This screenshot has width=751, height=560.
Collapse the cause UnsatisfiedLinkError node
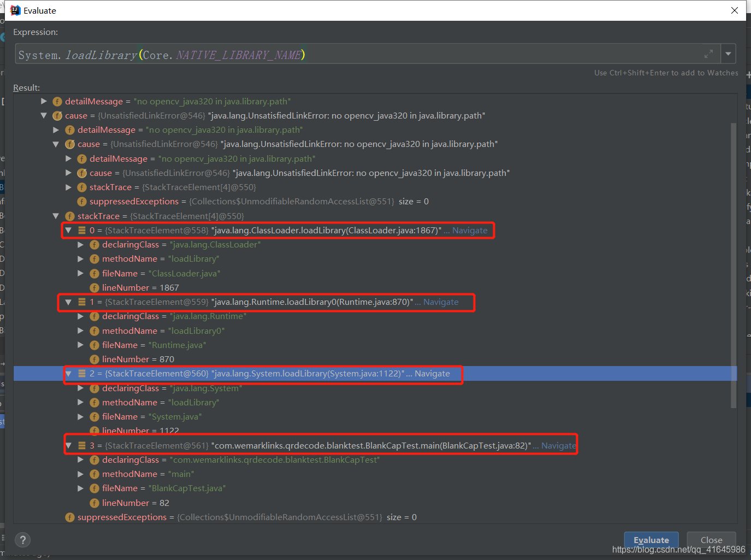44,115
